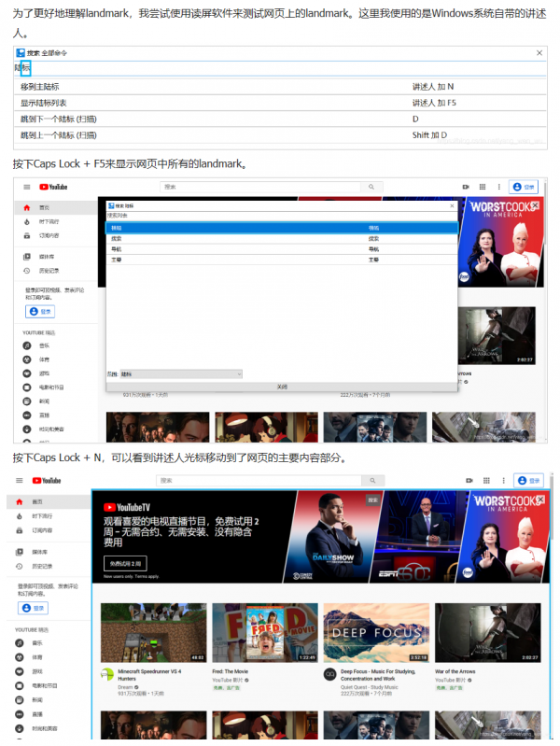Click the header sign-in button in the landmark-dialog screenshot
560x746 pixels.
[x=524, y=187]
